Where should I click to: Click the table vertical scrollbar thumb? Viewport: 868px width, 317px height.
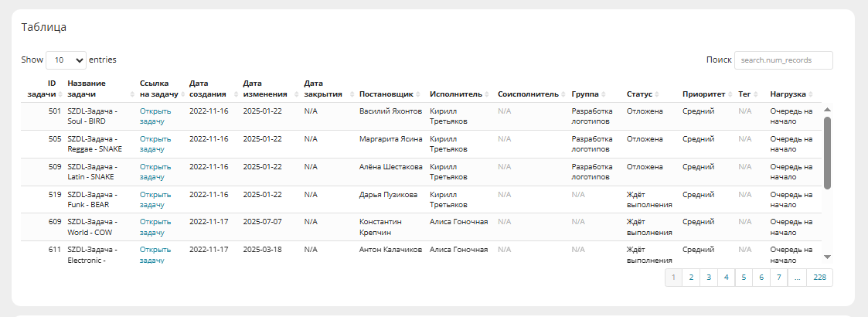tap(828, 153)
